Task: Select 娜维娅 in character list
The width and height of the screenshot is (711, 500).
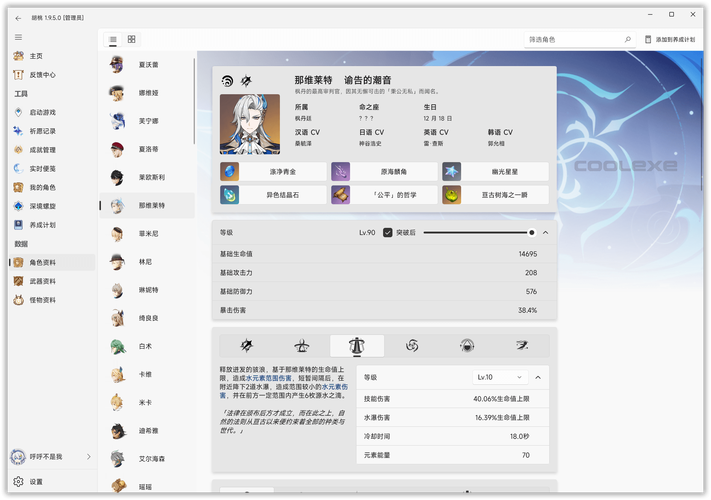Action: tap(147, 93)
